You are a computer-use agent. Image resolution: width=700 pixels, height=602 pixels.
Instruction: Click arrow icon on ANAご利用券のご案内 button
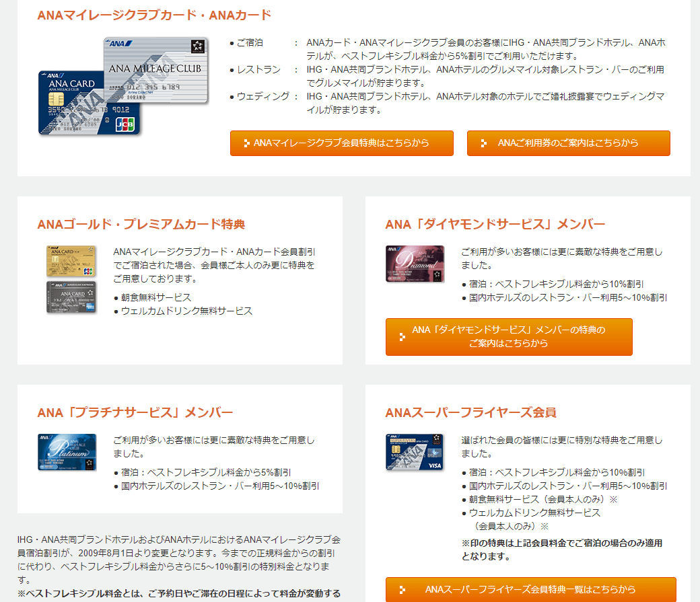(484, 143)
